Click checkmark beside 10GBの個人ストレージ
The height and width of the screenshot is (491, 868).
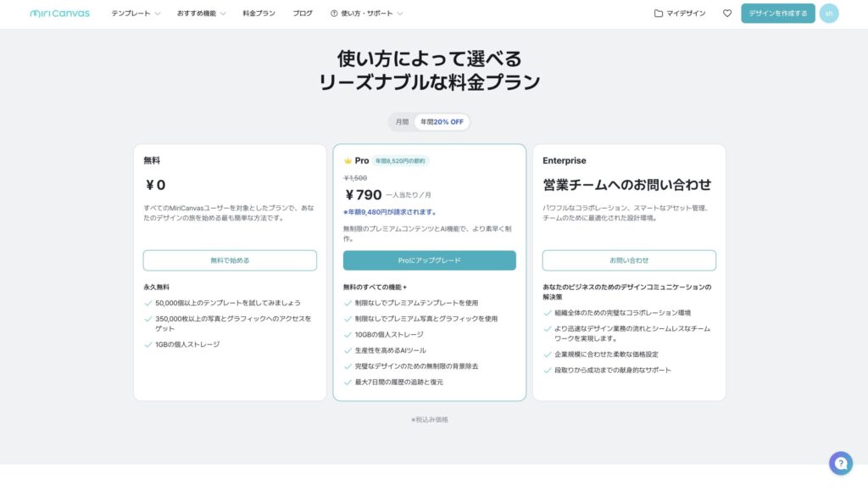[348, 334]
